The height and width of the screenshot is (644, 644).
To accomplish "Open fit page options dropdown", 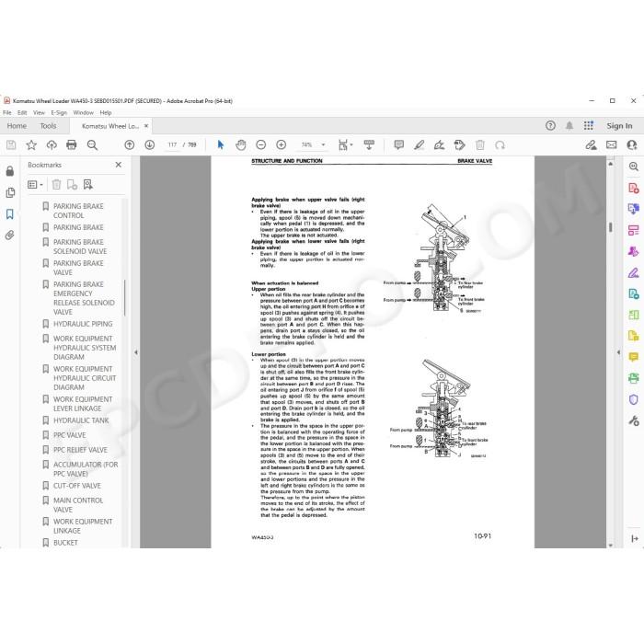I will tap(345, 145).
